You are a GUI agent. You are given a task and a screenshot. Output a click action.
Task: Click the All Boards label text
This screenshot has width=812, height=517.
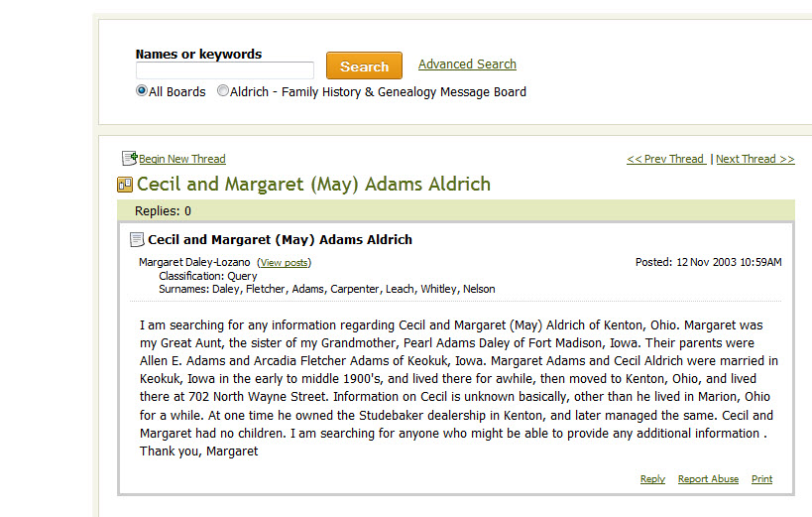pos(177,91)
